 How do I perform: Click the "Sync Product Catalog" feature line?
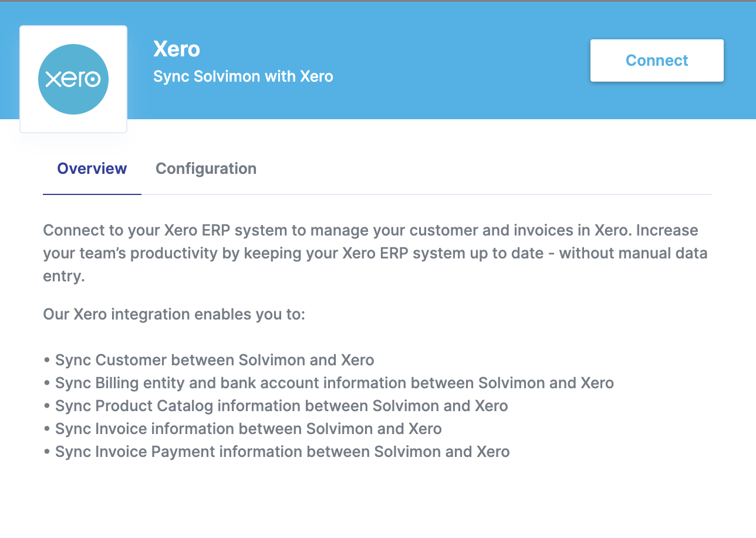[x=281, y=406]
